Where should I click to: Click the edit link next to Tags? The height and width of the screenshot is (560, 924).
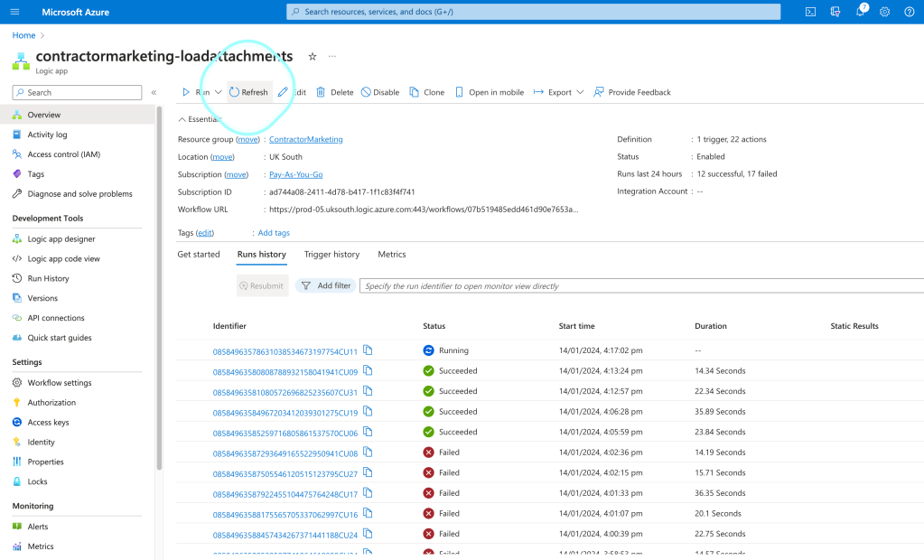(204, 233)
